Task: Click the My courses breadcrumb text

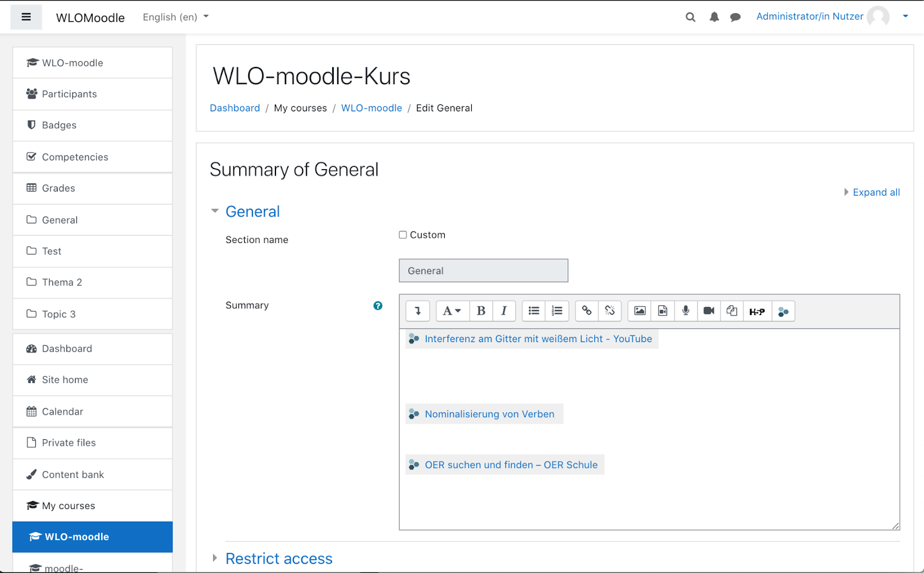Action: coord(300,108)
